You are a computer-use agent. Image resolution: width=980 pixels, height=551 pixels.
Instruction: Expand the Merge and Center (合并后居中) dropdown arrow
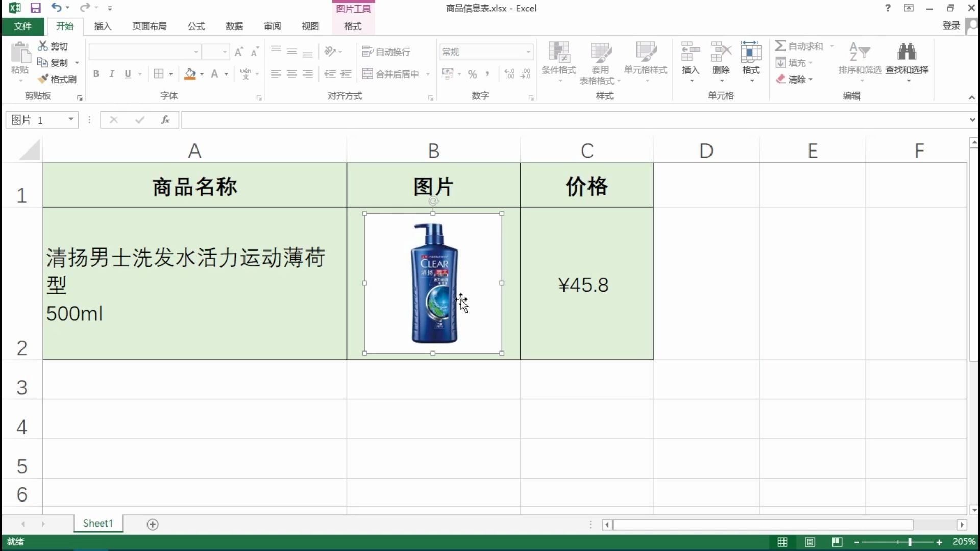click(x=428, y=74)
